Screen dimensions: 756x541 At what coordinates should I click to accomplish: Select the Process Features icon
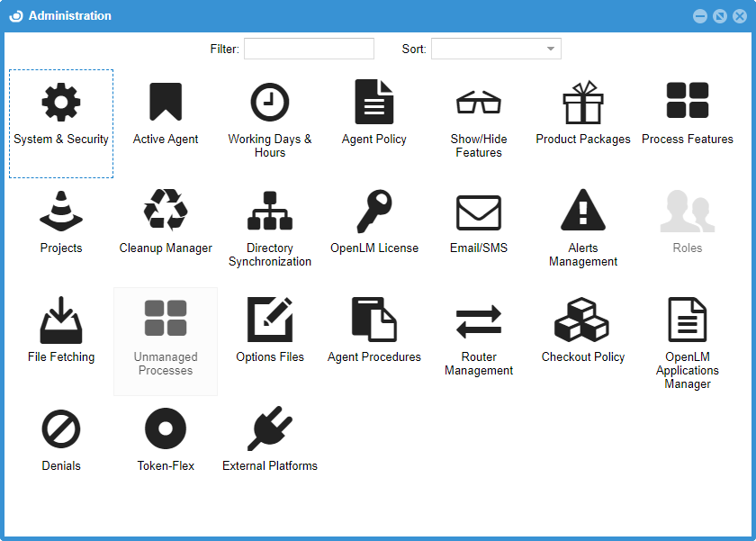[688, 102]
